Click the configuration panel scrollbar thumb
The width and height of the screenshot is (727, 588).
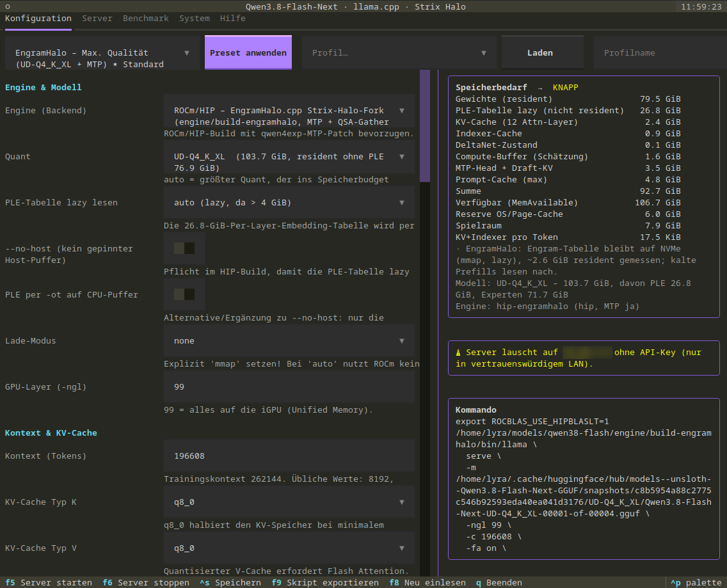point(425,125)
